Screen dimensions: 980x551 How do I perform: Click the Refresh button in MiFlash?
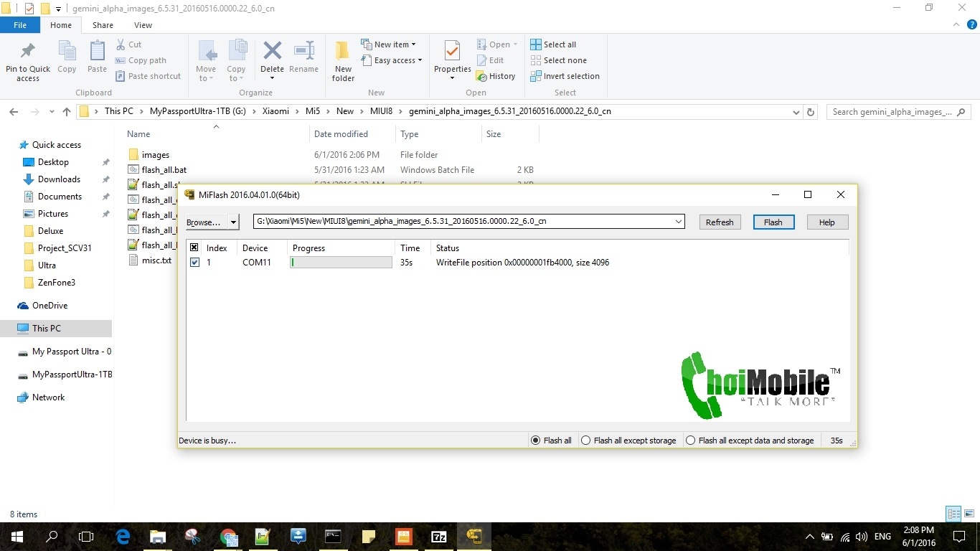(x=720, y=222)
